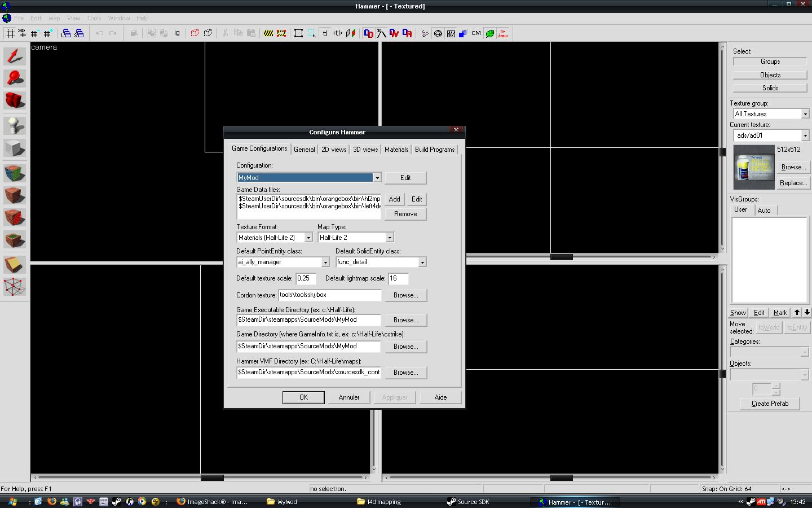
Task: Click the ads/ad01 texture preview thumbnail
Action: pyautogui.click(x=753, y=167)
